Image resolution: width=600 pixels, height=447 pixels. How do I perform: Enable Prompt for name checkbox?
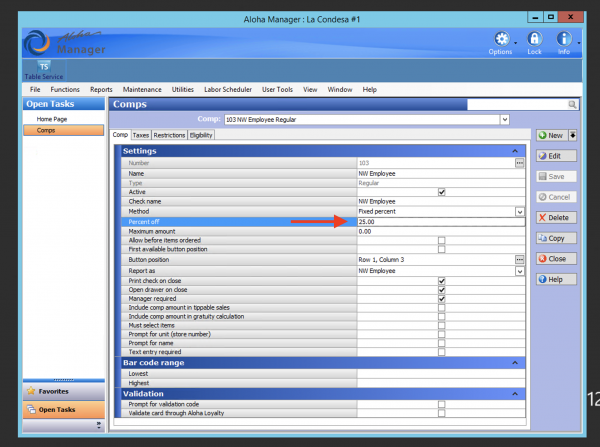pos(442,343)
